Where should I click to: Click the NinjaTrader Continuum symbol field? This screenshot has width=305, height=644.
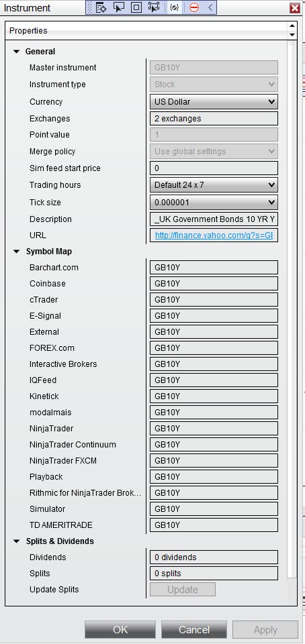tap(214, 444)
